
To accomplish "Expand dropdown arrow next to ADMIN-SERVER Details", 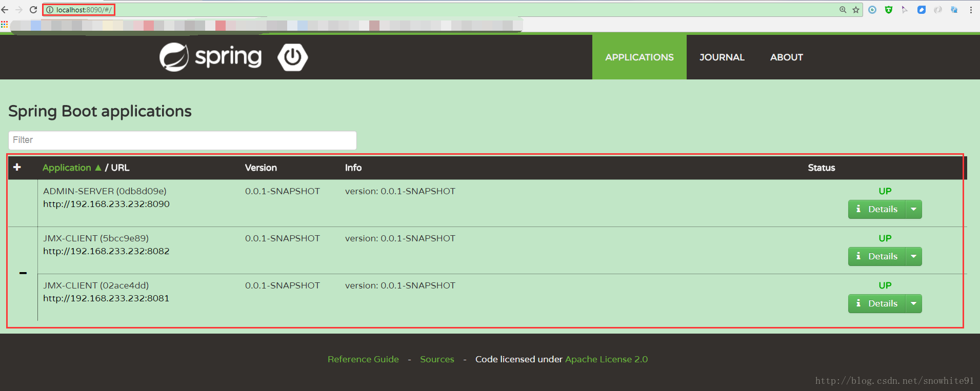I will click(914, 209).
